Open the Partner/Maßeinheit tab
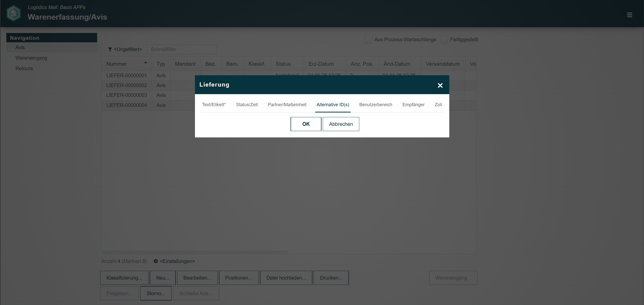This screenshot has height=305, width=644. tap(287, 105)
